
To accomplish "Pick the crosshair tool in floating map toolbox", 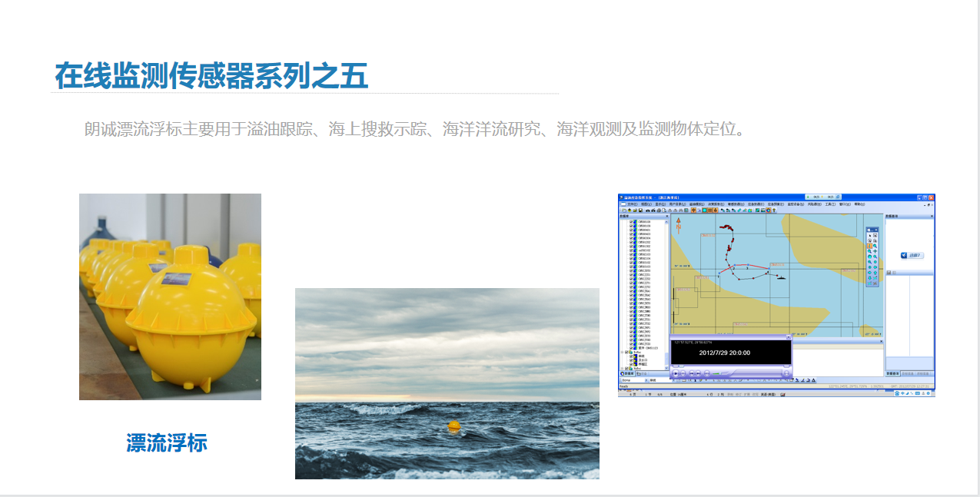I will coord(875,251).
